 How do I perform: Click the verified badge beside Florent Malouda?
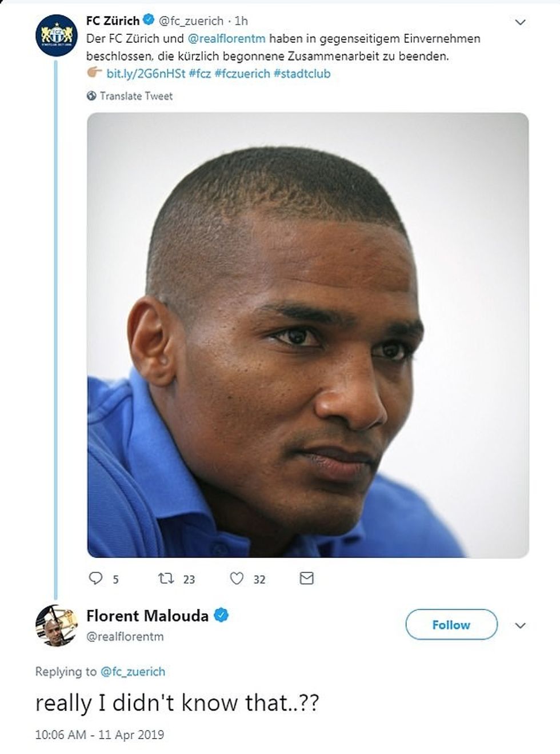[221, 616]
